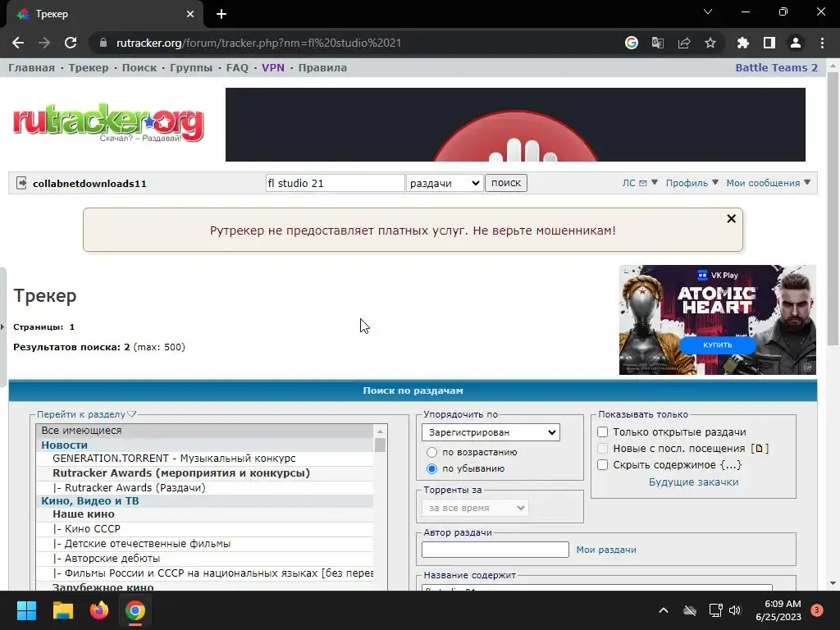Open the за все время period dropdown
Screen dimensions: 840x630
[475, 508]
